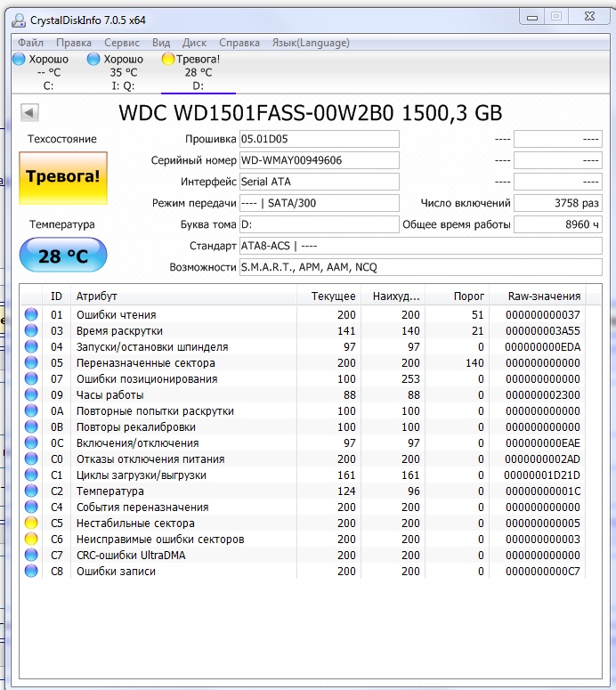
Task: Open the Вид menu
Action: [161, 43]
